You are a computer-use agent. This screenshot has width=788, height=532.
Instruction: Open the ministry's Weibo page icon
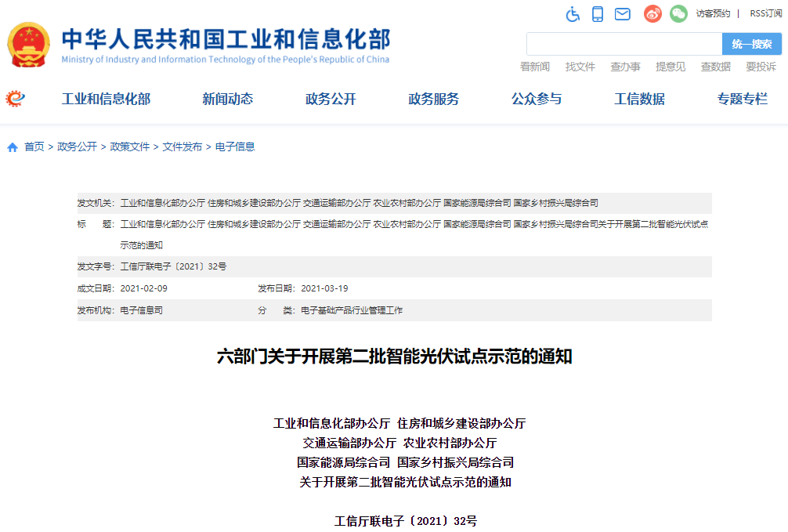click(652, 14)
